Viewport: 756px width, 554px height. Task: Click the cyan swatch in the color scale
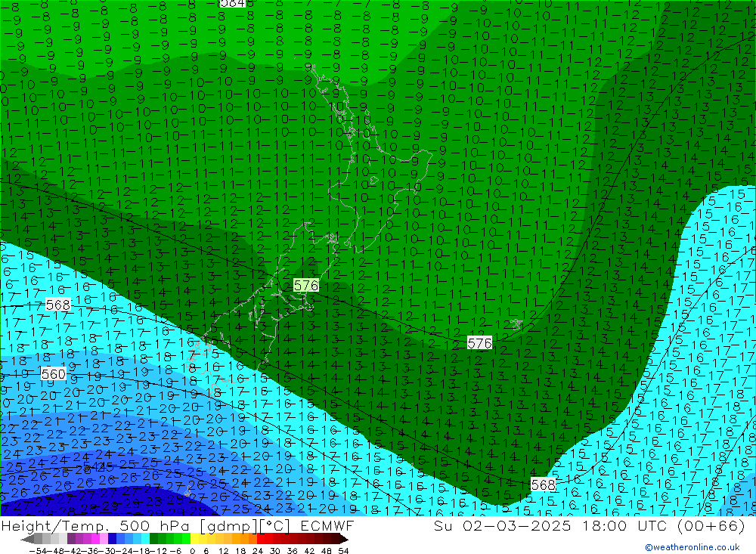(x=145, y=539)
